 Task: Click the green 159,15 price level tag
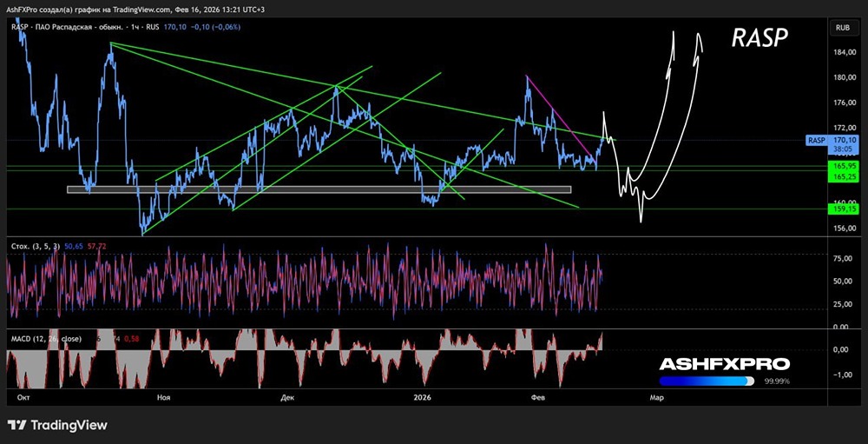[842, 209]
